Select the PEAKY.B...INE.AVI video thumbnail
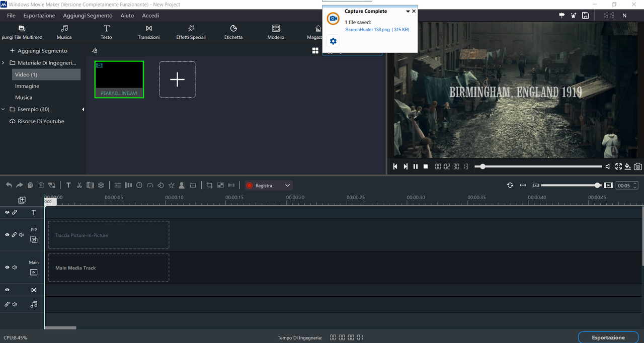Viewport: 644px width, 343px height. 119,79
